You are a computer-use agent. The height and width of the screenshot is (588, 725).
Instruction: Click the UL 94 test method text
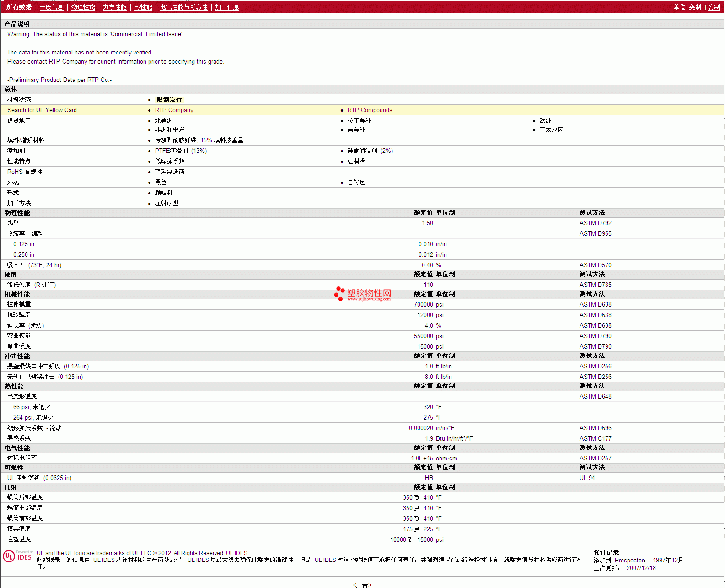pyautogui.click(x=587, y=478)
